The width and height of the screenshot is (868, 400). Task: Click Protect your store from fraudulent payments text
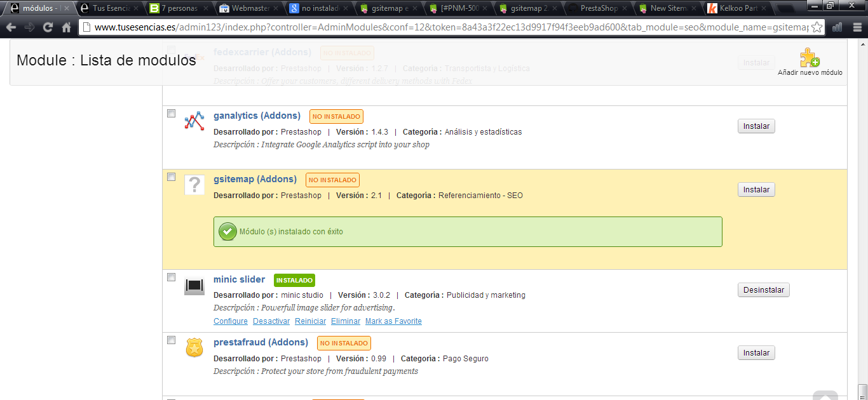[339, 371]
